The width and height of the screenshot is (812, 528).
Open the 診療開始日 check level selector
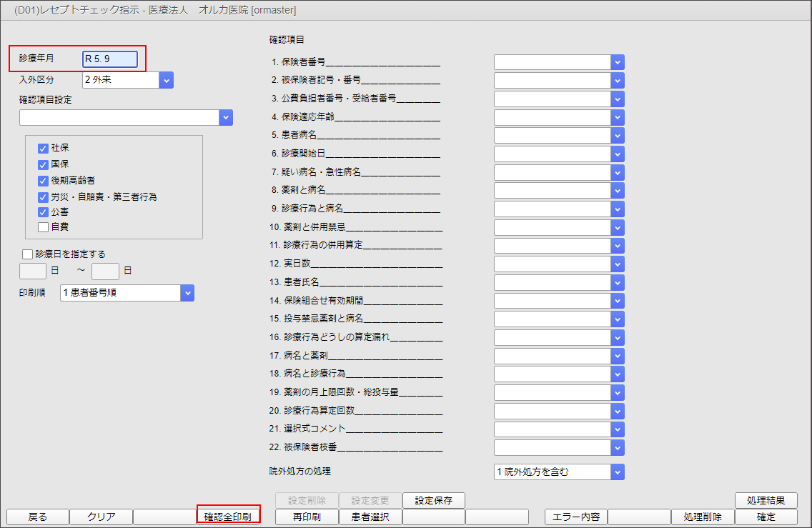pyautogui.click(x=618, y=153)
